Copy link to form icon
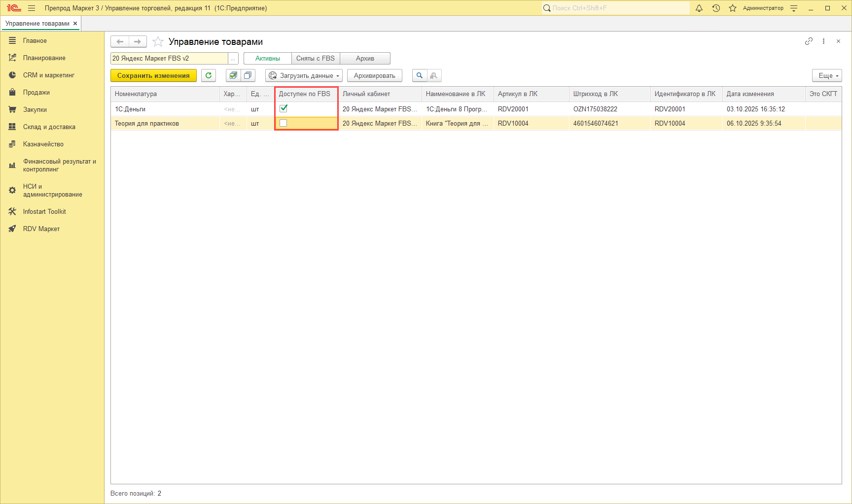 809,41
